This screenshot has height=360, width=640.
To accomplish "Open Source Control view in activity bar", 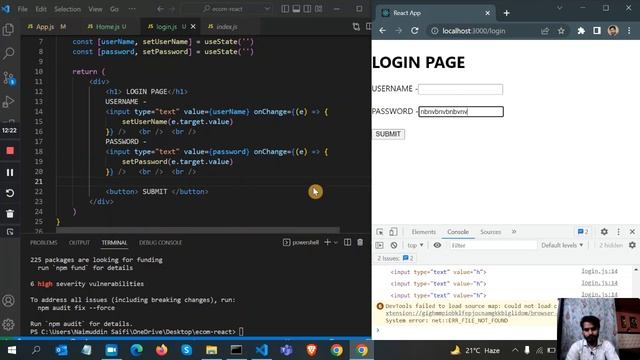I will [9, 78].
